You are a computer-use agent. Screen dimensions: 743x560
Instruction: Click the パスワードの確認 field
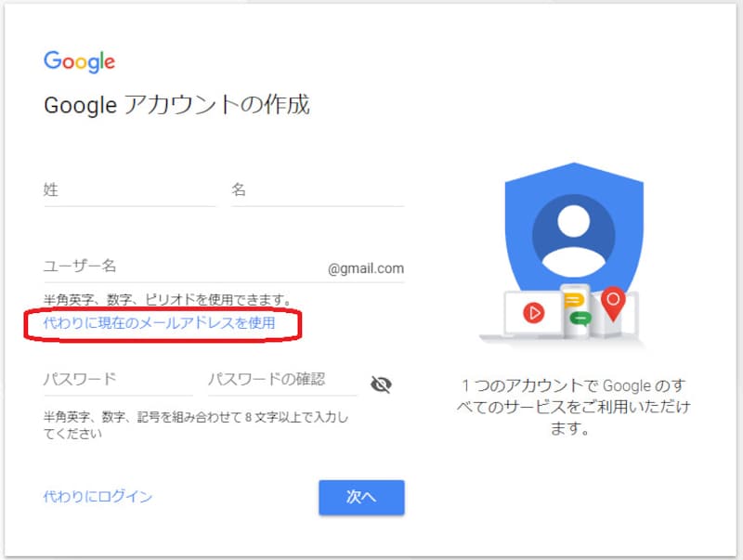(x=279, y=381)
